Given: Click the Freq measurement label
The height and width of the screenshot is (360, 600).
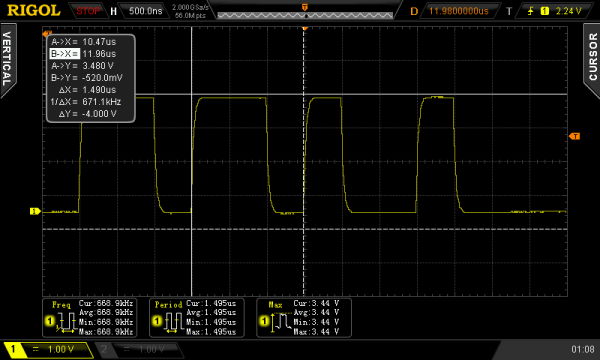Looking at the screenshot, I should click(61, 305).
